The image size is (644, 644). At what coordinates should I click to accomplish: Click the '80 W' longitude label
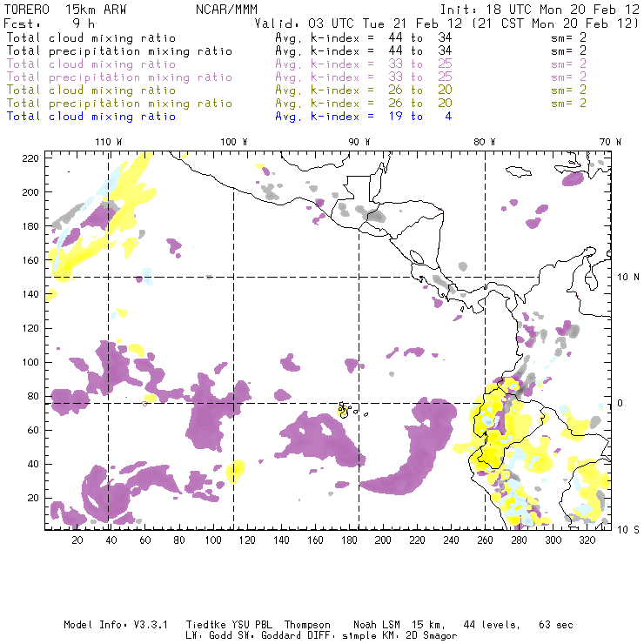484,142
